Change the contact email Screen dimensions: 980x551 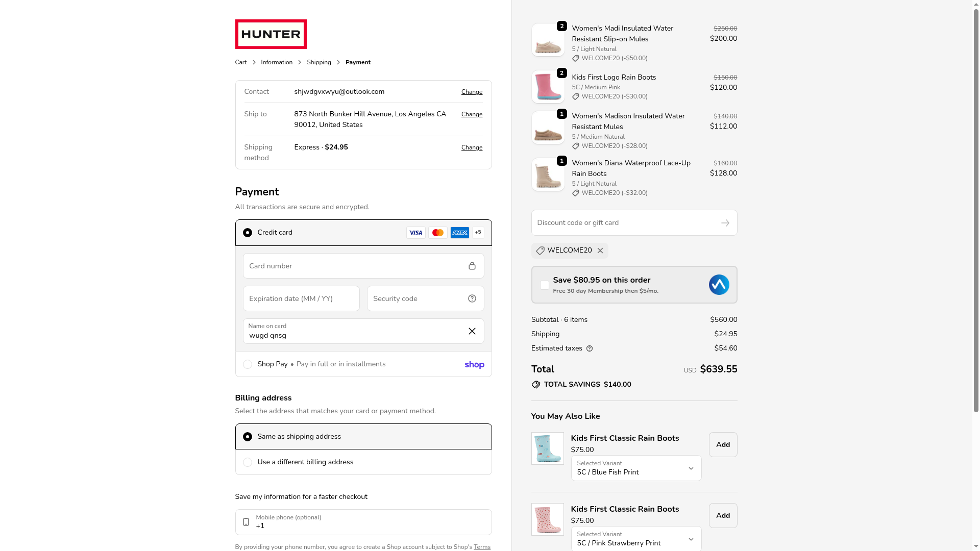click(472, 92)
